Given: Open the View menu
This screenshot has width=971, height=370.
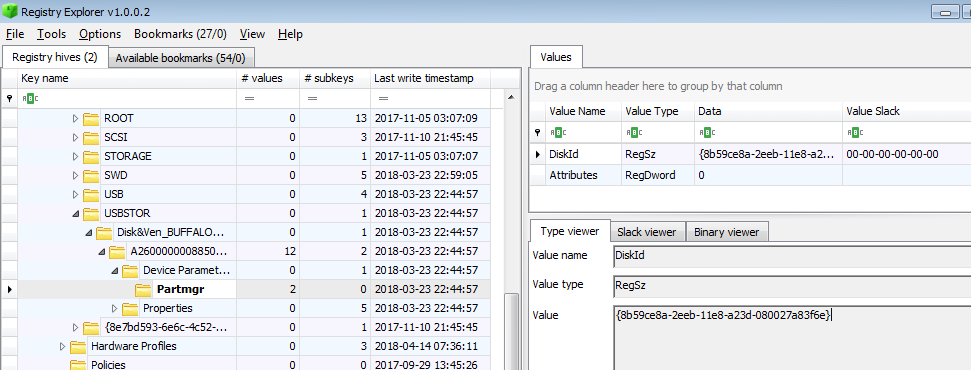Looking at the screenshot, I should point(252,34).
